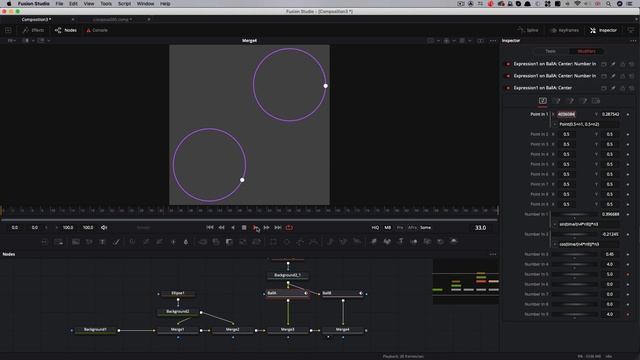This screenshot has height=360, width=640.
Task: Toggle second Expression1 Number In modifier enable dot
Action: click(508, 76)
